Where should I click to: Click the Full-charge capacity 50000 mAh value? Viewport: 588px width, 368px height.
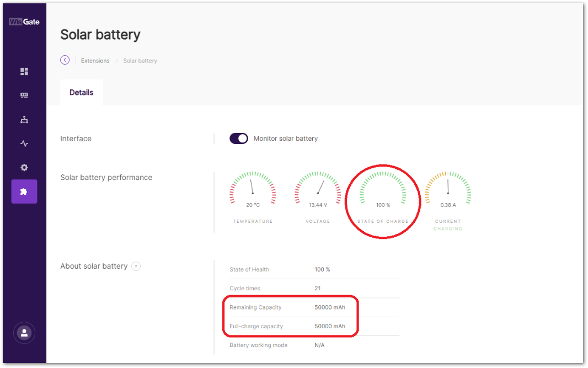(330, 327)
